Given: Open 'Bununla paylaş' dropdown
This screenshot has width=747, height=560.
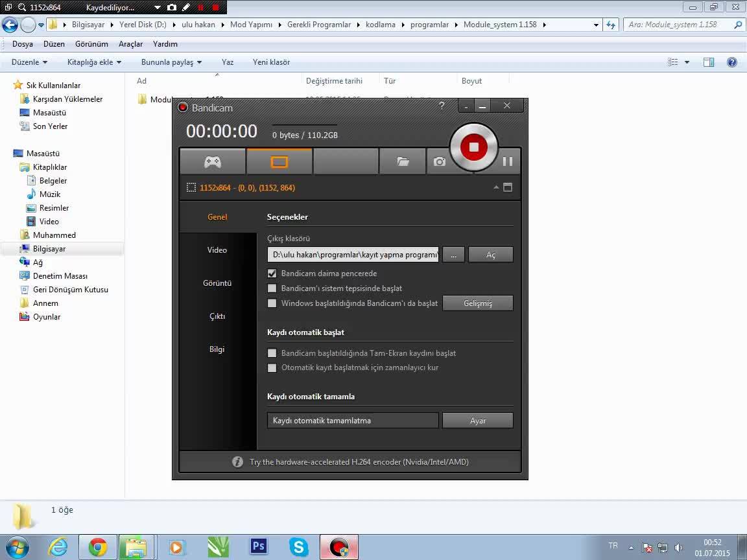Looking at the screenshot, I should (171, 62).
